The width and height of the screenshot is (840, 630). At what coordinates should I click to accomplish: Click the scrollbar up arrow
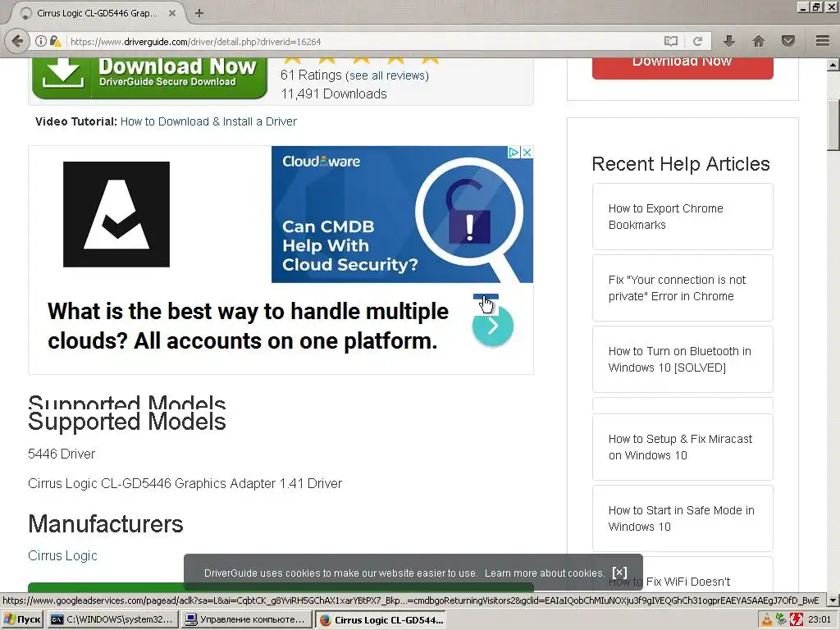click(833, 65)
